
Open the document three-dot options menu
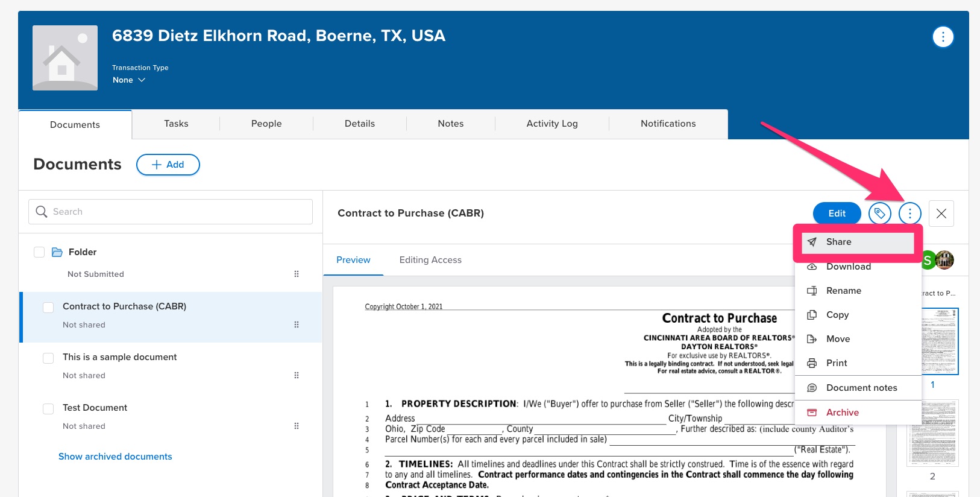coord(909,213)
